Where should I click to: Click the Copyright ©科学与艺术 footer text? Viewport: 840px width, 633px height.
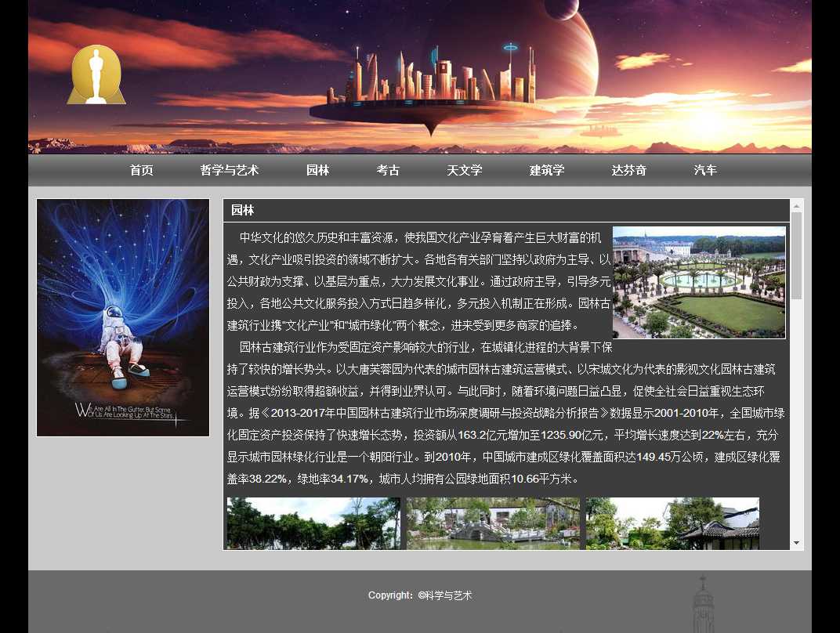pyautogui.click(x=420, y=595)
